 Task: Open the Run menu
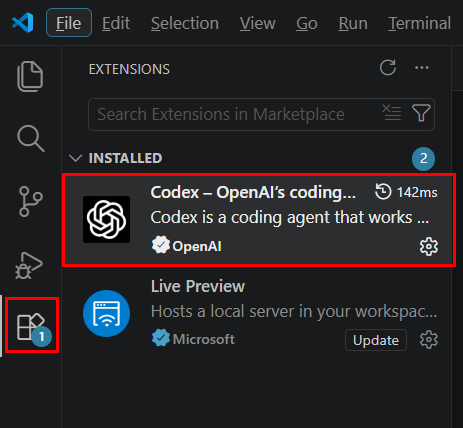pos(353,23)
